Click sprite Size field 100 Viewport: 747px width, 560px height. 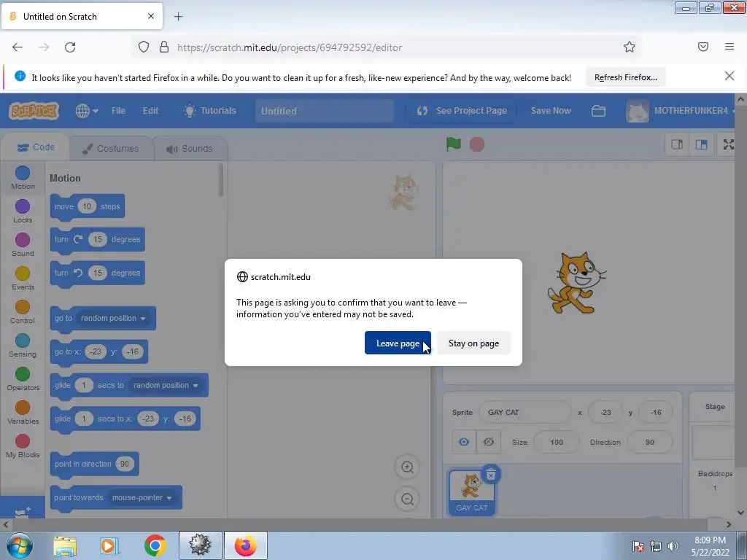coord(556,443)
